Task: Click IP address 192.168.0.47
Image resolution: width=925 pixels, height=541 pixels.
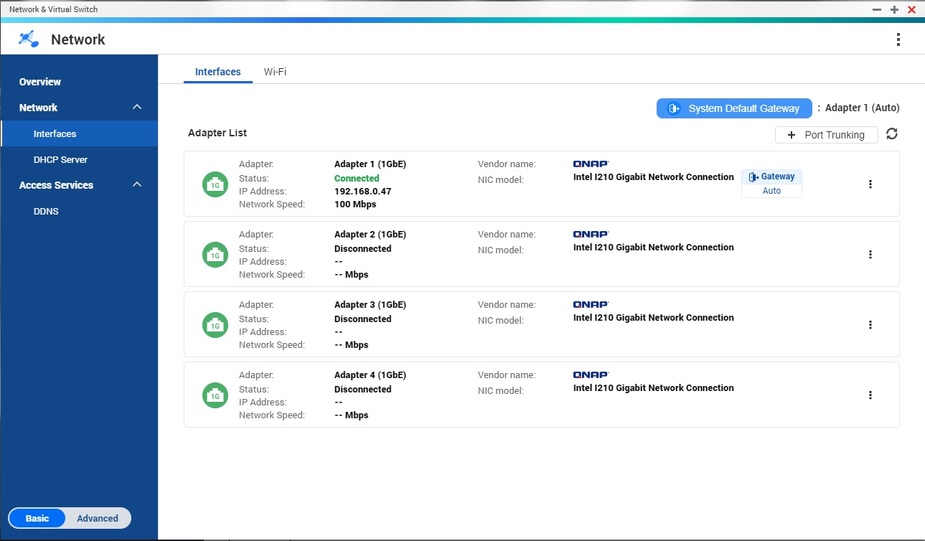Action: coord(363,191)
